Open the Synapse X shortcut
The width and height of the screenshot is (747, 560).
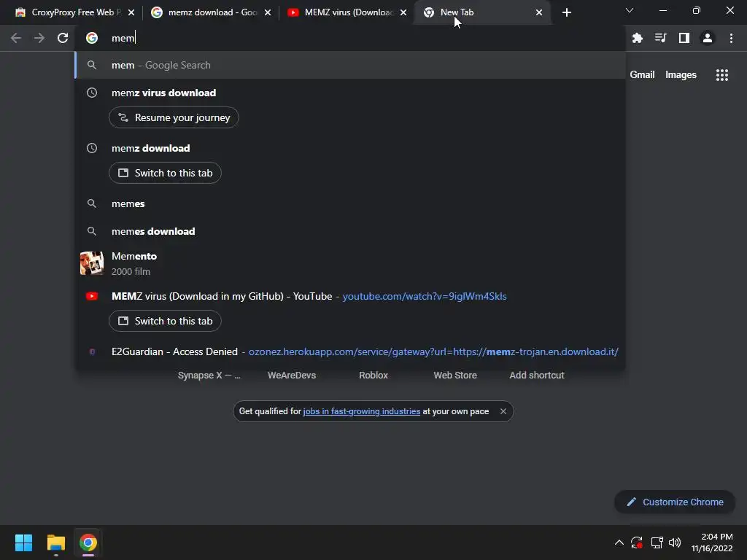tap(209, 376)
